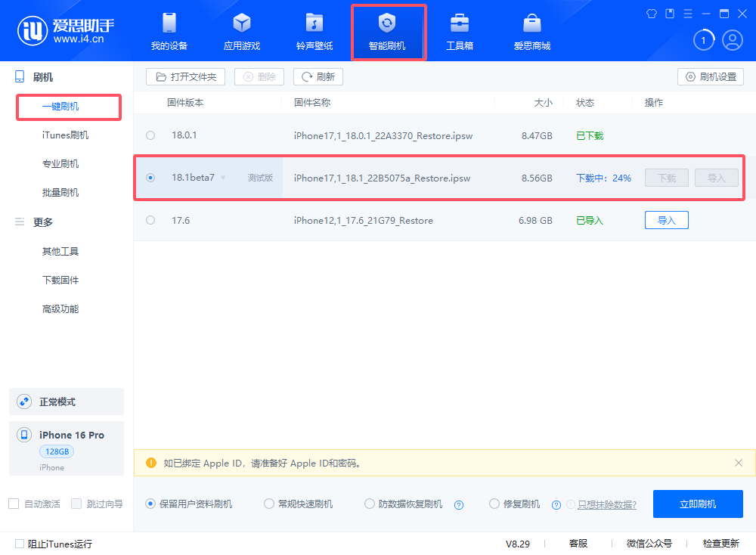Visit the 爱思商城 store
The width and height of the screenshot is (756, 555).
click(531, 32)
